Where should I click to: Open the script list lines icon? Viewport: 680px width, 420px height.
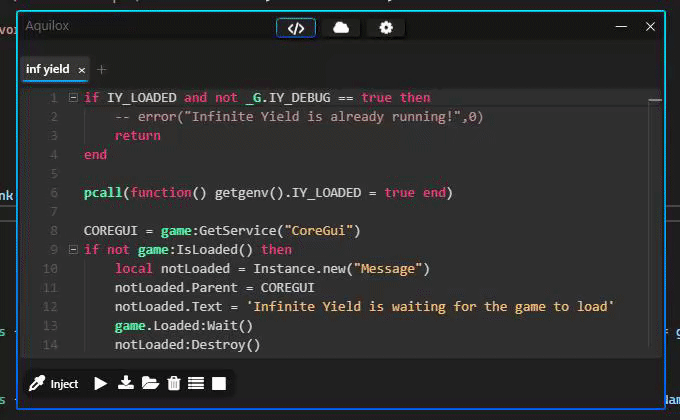(x=196, y=384)
